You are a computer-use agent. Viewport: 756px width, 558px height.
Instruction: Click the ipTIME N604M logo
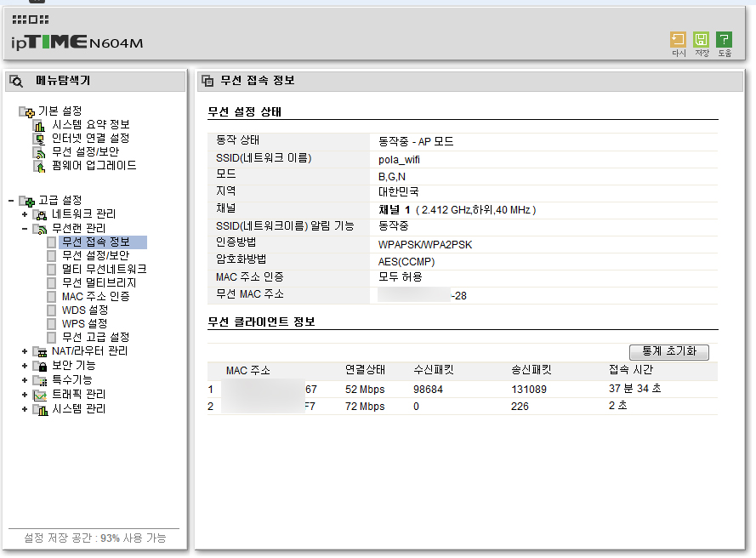click(77, 42)
